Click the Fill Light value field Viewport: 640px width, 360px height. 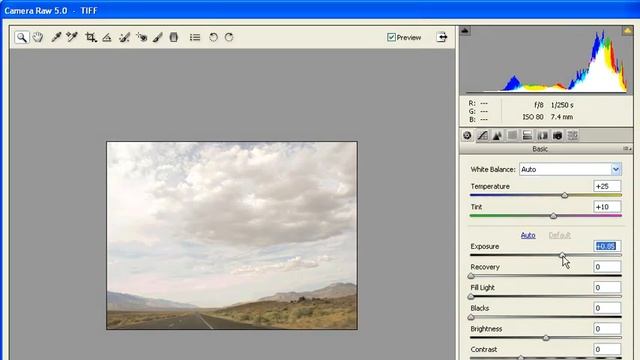(607, 287)
